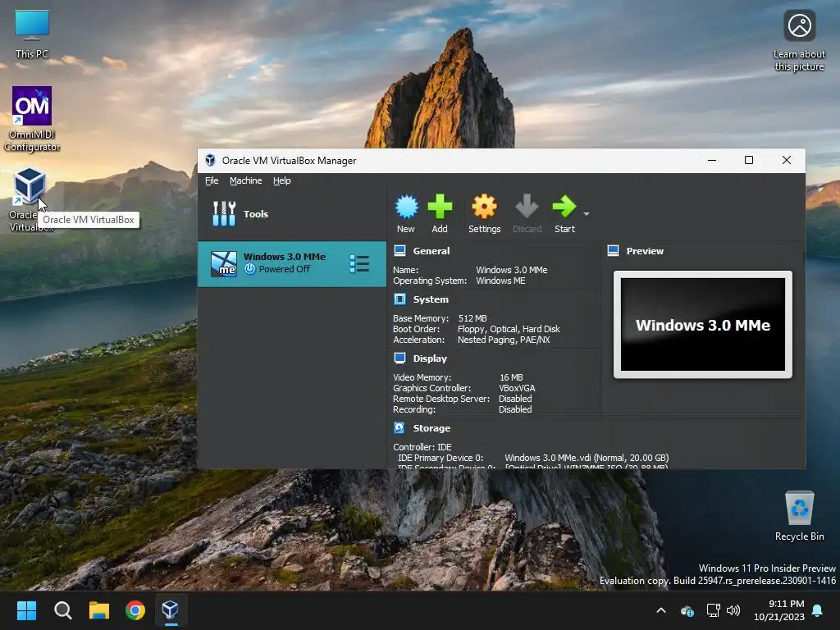Click the Recording Disabled value
Screen dimensions: 840x630
coord(515,409)
